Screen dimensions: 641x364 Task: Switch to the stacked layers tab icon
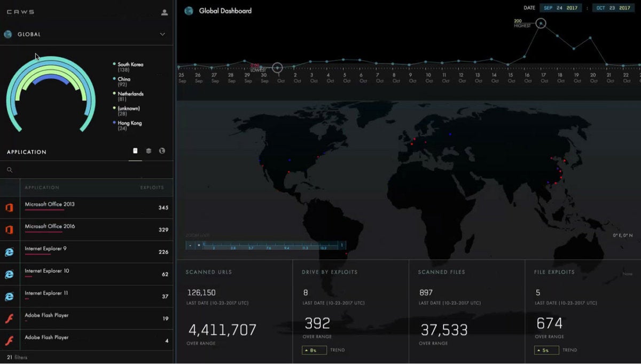148,151
